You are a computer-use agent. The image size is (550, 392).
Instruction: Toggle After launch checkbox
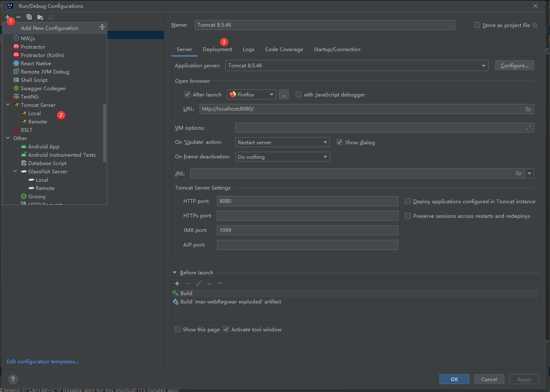click(187, 94)
